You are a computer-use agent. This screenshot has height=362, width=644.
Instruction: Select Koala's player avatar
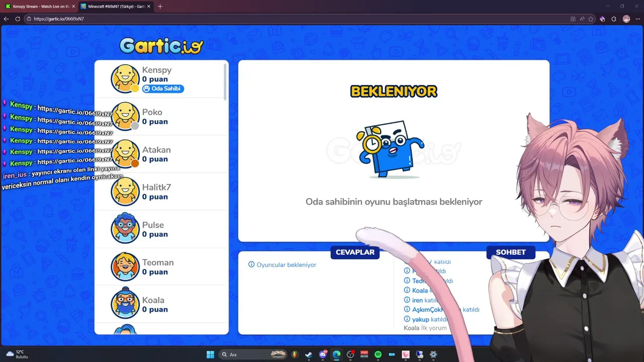pyautogui.click(x=125, y=304)
